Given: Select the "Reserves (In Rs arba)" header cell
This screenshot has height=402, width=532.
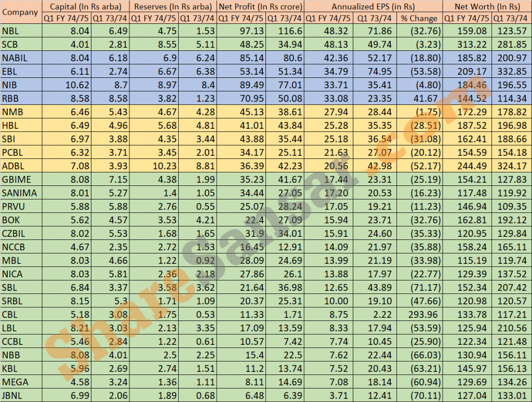Looking at the screenshot, I should [173, 6].
